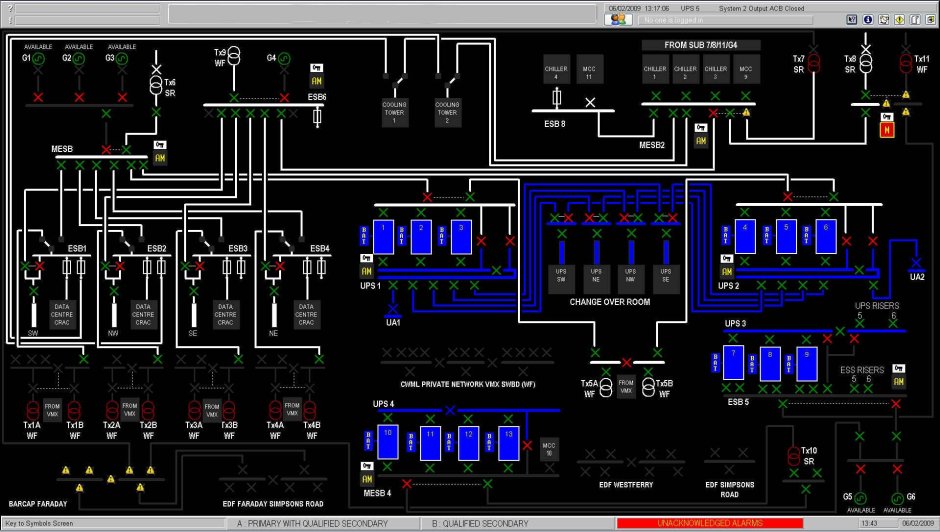940x532 pixels.
Task: Click the 'System 2 Output ACB Closed' alarm message
Action: pos(762,8)
